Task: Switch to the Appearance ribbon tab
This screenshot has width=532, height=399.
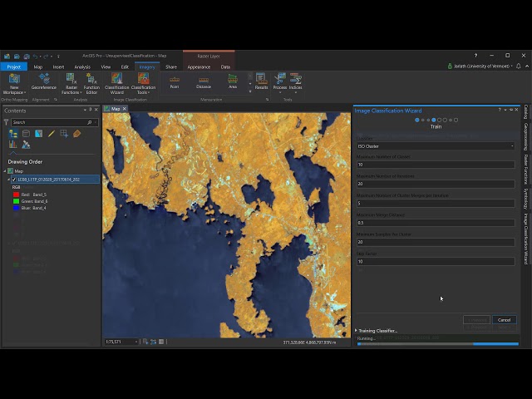Action: click(x=199, y=66)
